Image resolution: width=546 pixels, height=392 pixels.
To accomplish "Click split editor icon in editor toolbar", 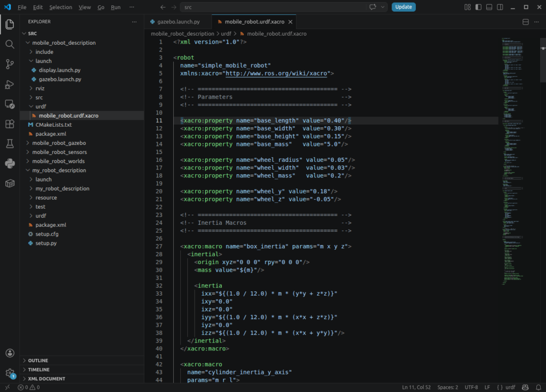I will click(x=525, y=22).
